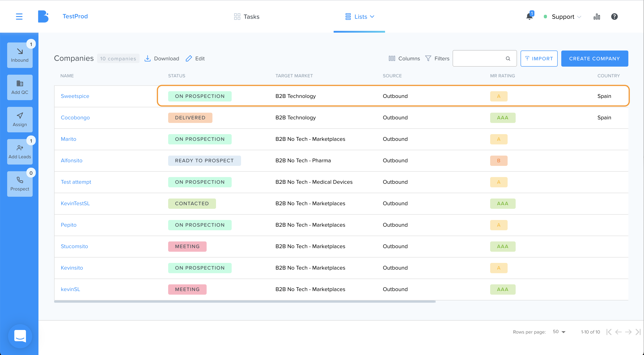Download the companies list

click(x=162, y=59)
